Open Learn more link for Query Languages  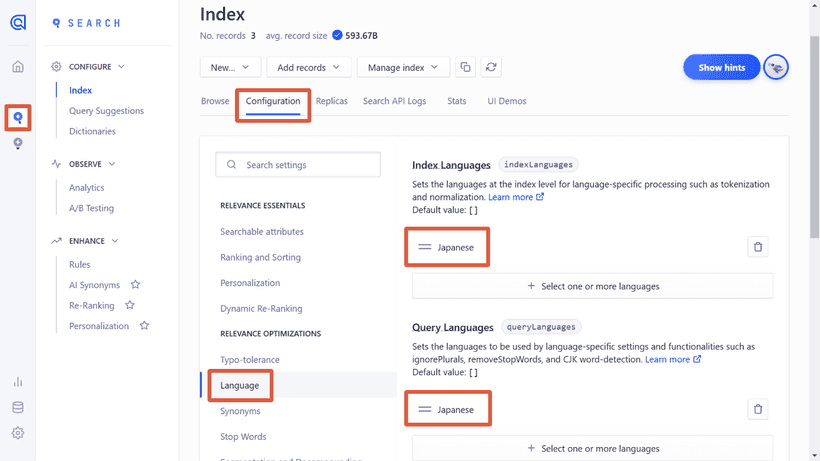click(x=673, y=360)
